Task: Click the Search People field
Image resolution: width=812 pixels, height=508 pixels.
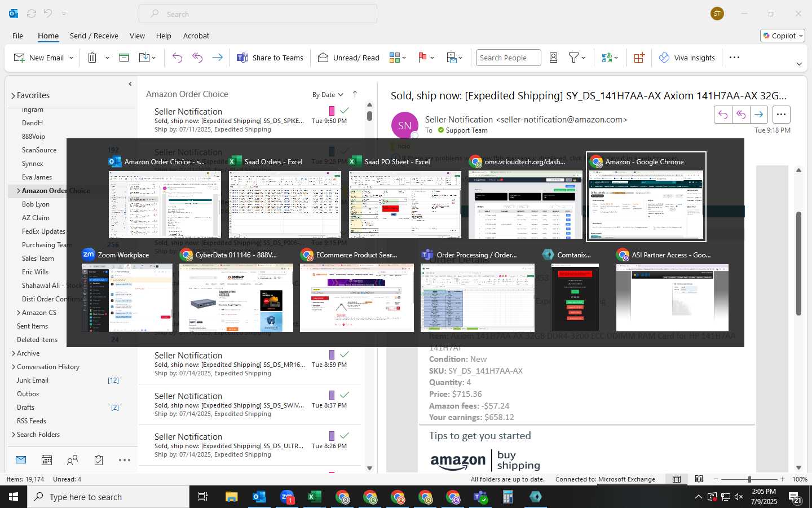Action: [508, 58]
